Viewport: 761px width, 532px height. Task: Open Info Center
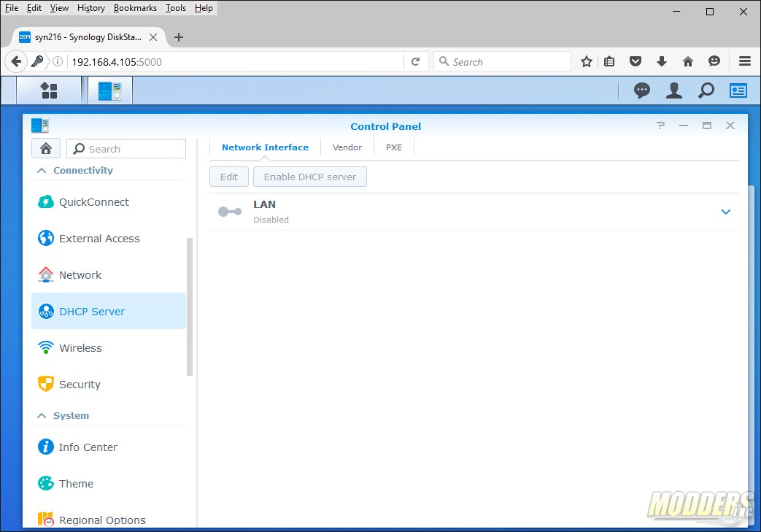point(109,447)
